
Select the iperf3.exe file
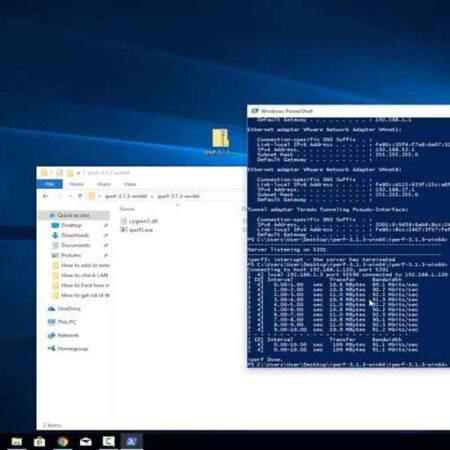coord(137,230)
